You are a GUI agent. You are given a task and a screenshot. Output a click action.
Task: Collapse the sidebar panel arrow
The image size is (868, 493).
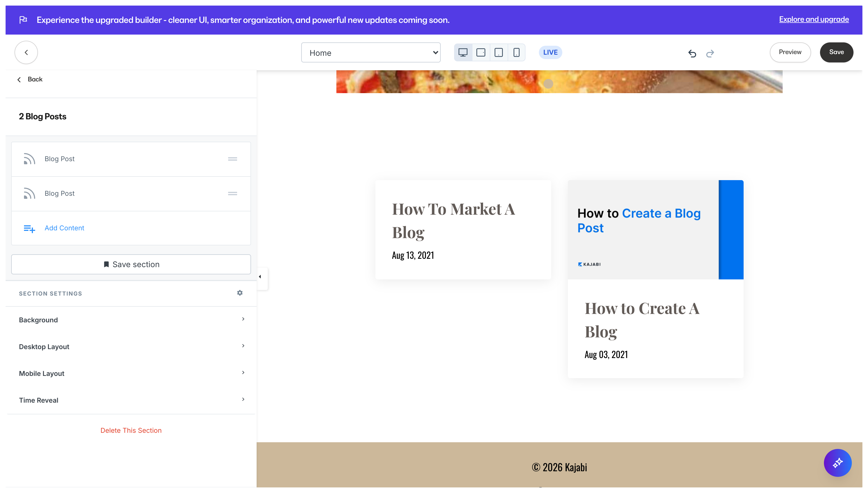260,277
